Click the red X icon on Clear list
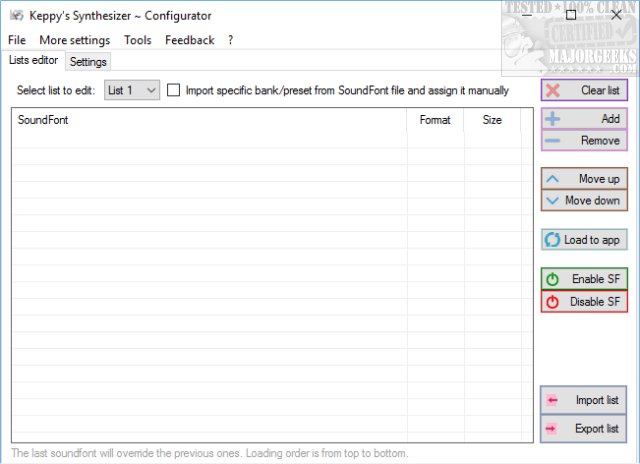Viewport: 640px width, 464px height. (553, 90)
